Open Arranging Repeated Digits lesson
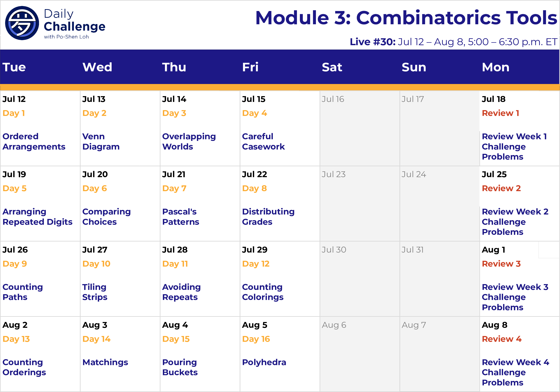The height and width of the screenshot is (392, 560). coord(37,217)
